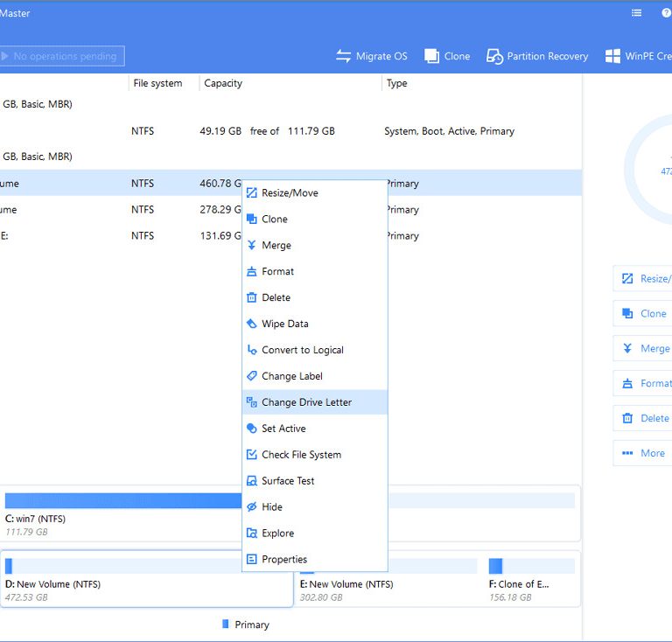Click the Set Active icon
Screen dimensions: 672x642
click(252, 429)
